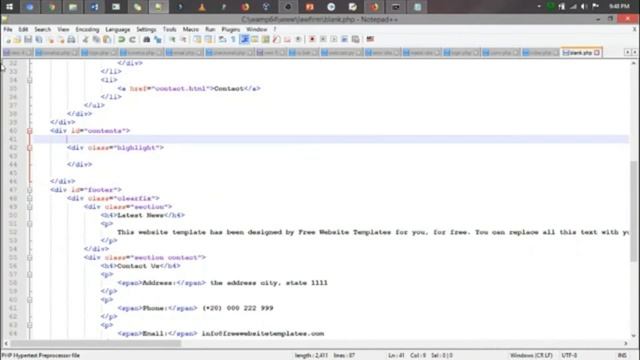Screen dimensions: 640x360
Task: Open the Windows Start button
Action: pos(9,7)
